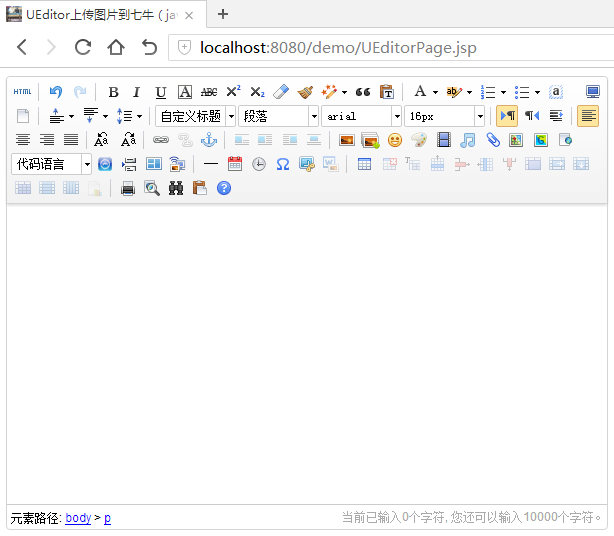This screenshot has width=614, height=536.
Task: Insert music note icon
Action: pyautogui.click(x=468, y=140)
